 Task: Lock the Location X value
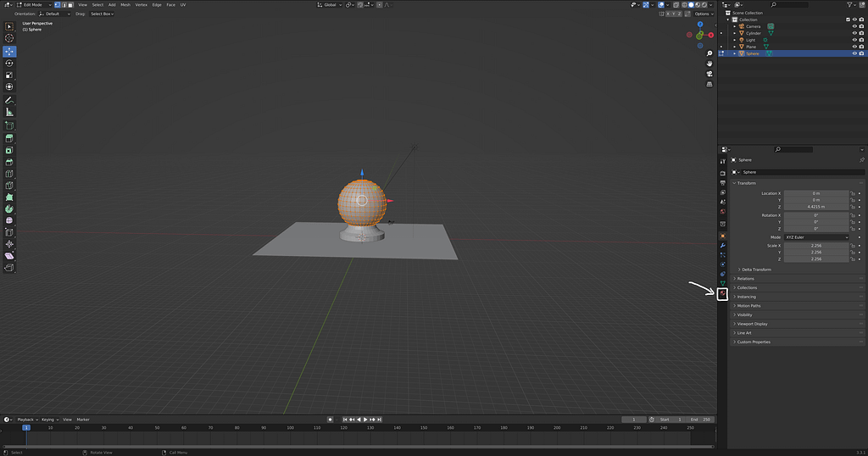pyautogui.click(x=852, y=193)
